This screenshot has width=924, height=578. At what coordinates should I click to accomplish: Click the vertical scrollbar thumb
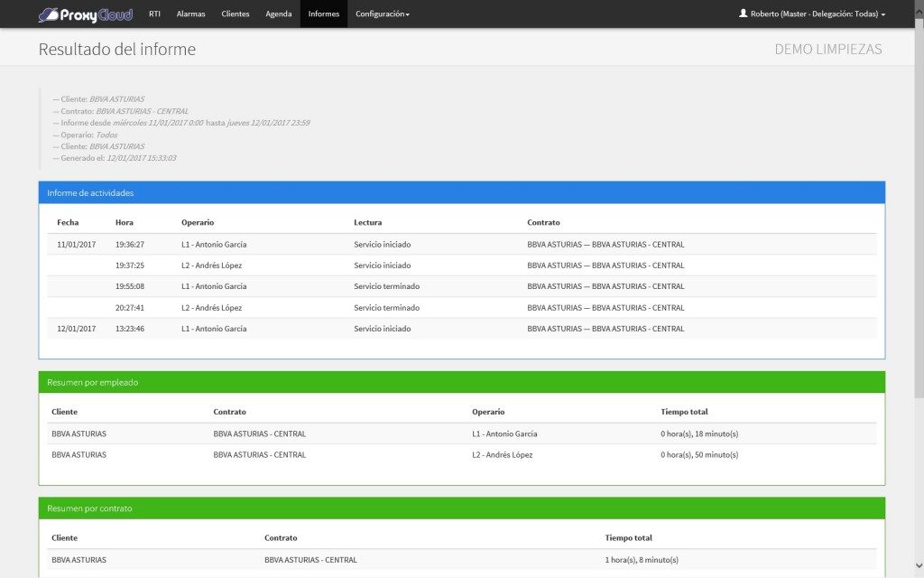pyautogui.click(x=919, y=207)
